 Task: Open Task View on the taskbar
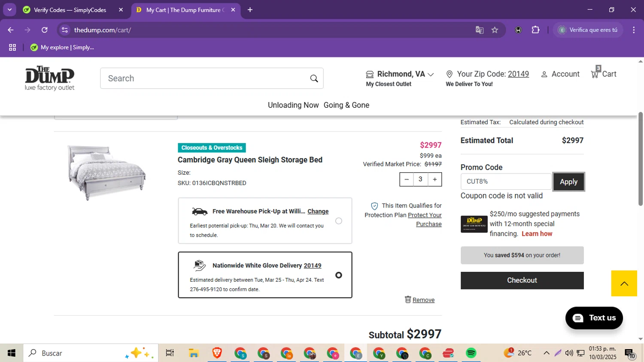(170, 353)
